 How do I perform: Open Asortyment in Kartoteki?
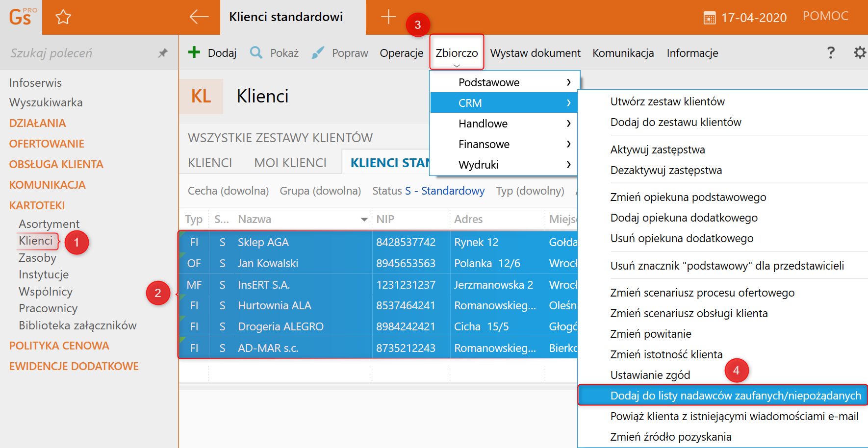click(x=49, y=224)
